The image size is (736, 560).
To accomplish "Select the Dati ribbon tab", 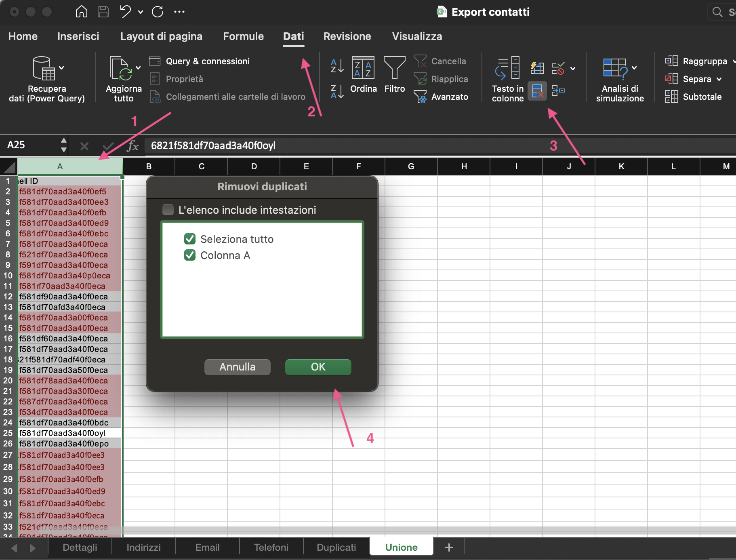I will (294, 36).
